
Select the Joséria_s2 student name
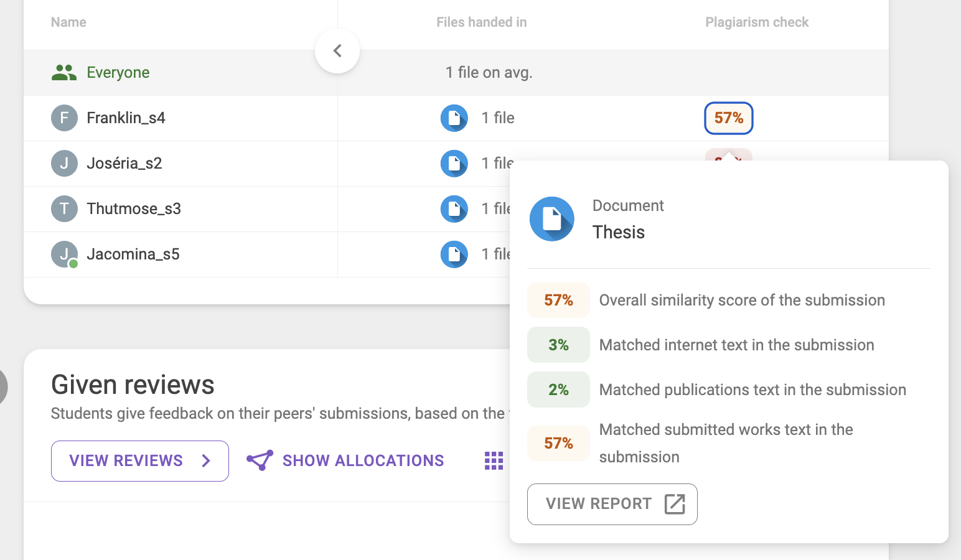point(124,164)
